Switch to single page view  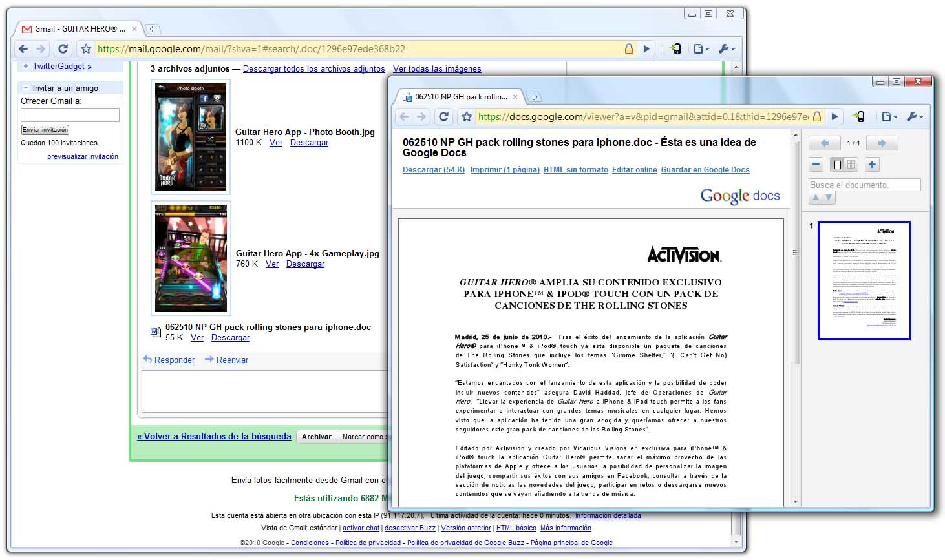(x=837, y=165)
